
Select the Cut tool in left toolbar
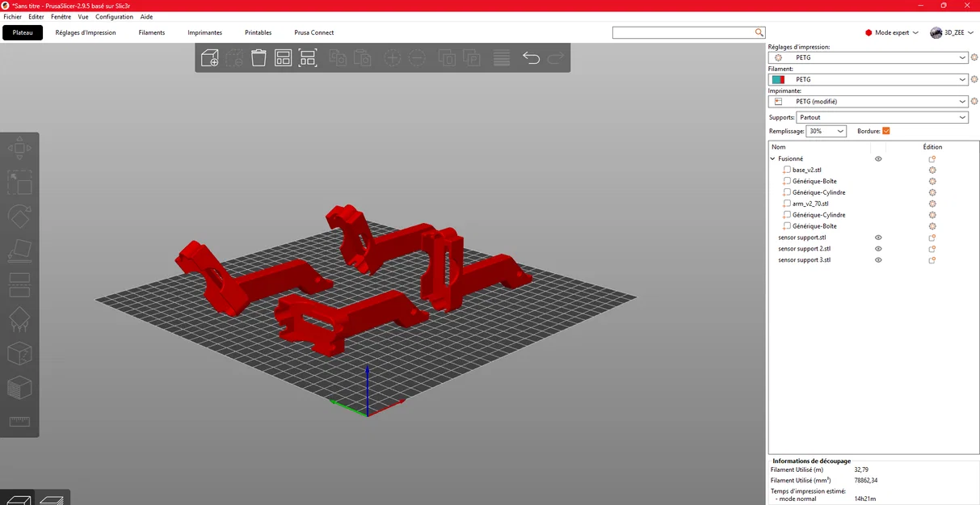(19, 284)
